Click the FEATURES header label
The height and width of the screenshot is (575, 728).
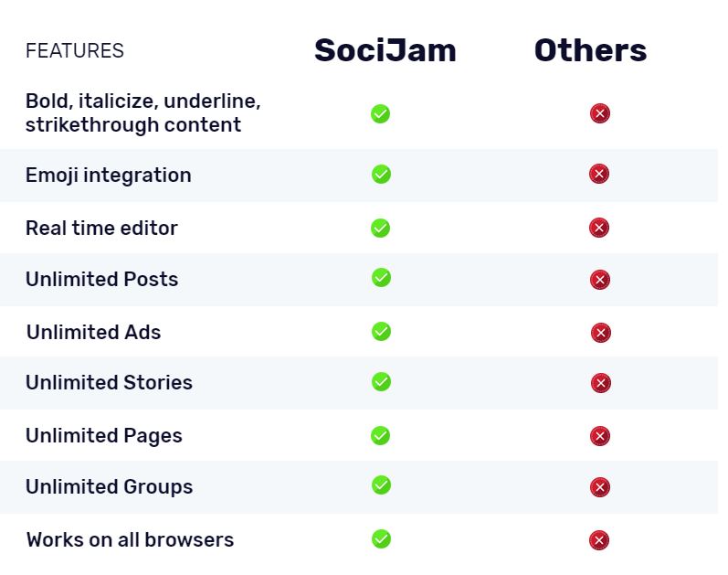75,50
